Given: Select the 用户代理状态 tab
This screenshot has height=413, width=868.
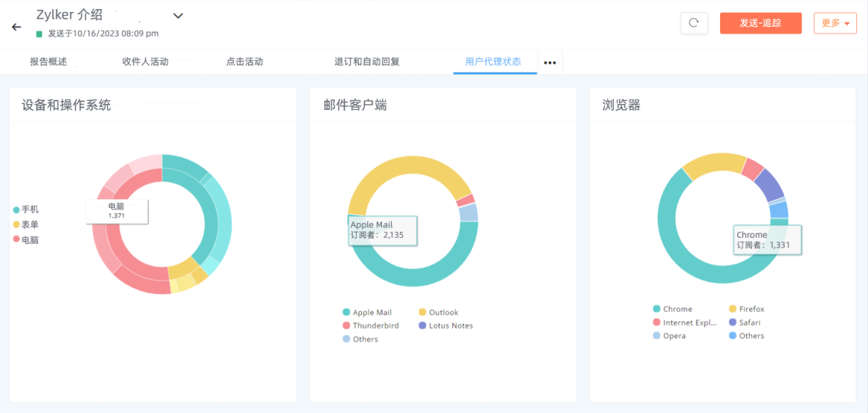Looking at the screenshot, I should (x=493, y=62).
